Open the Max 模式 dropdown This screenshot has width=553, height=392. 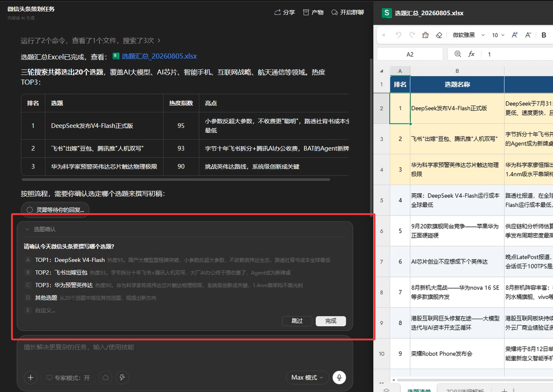coord(307,378)
